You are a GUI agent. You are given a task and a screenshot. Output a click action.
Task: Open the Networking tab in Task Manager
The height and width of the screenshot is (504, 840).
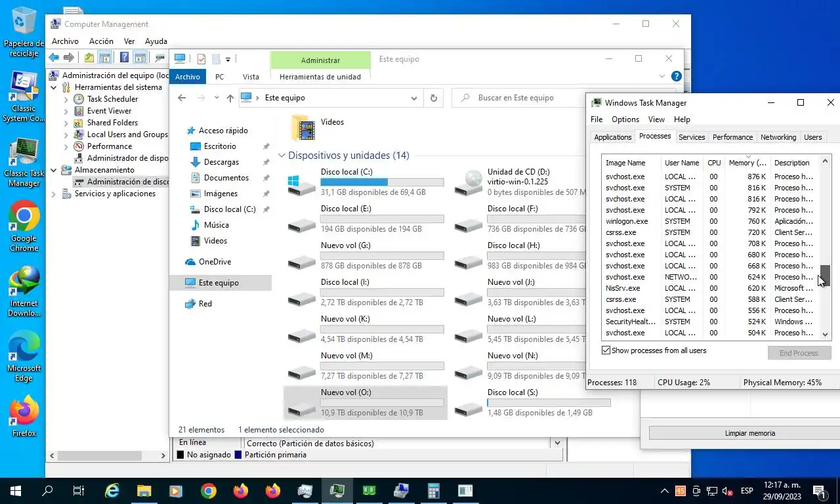point(778,137)
